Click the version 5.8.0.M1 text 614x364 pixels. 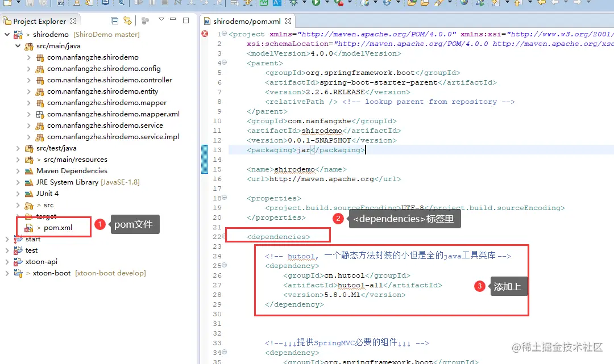point(342,295)
